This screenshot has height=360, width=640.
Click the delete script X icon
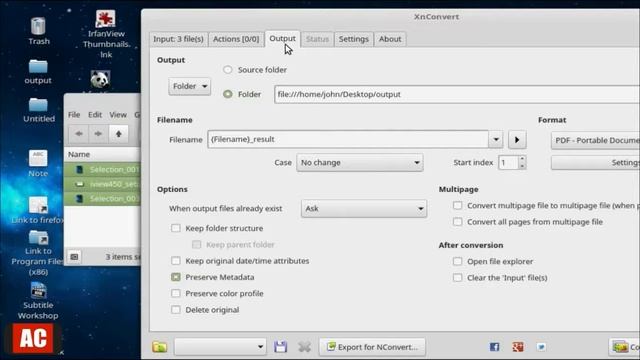[x=304, y=347]
